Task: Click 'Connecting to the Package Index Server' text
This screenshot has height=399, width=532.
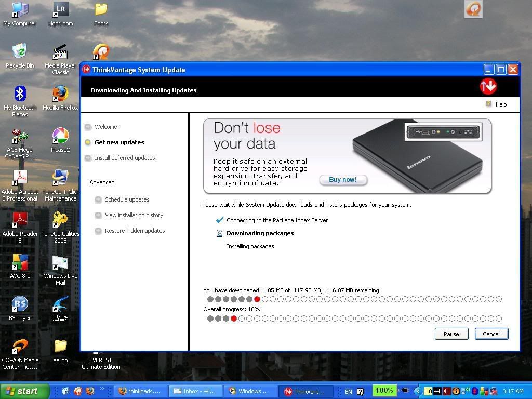Action: pos(277,220)
